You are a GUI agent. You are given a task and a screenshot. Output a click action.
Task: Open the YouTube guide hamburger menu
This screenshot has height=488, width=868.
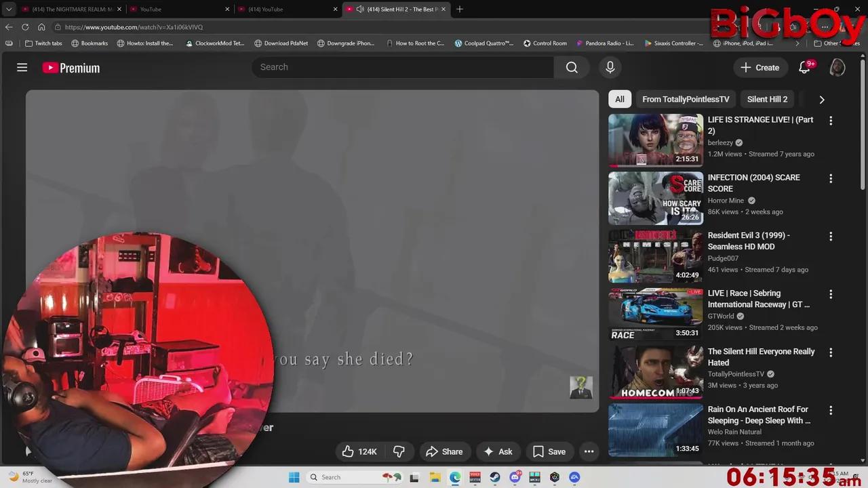pyautogui.click(x=22, y=67)
